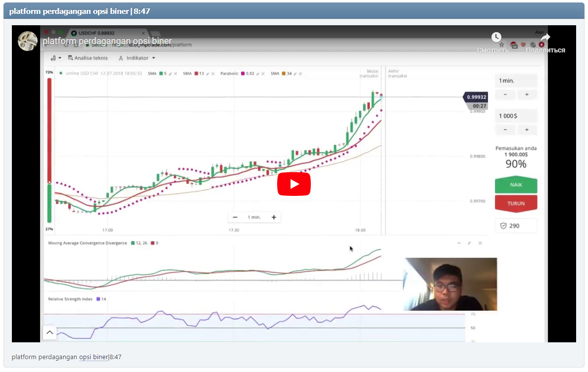The height and width of the screenshot is (372, 588).
Task: Open the channel avatar in video header
Action: click(28, 41)
